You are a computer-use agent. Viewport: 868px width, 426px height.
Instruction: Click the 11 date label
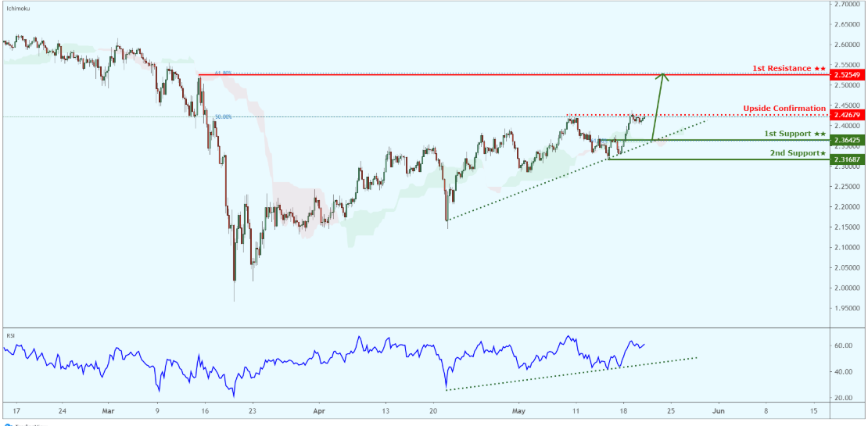point(576,412)
